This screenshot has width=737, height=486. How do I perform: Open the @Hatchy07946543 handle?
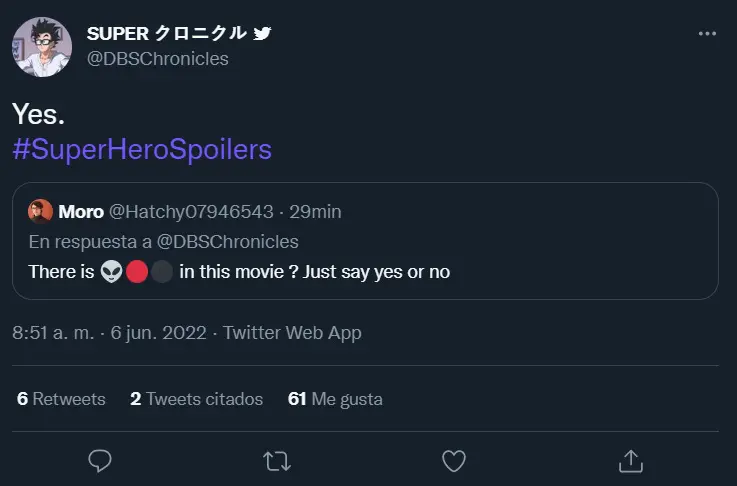[191, 212]
